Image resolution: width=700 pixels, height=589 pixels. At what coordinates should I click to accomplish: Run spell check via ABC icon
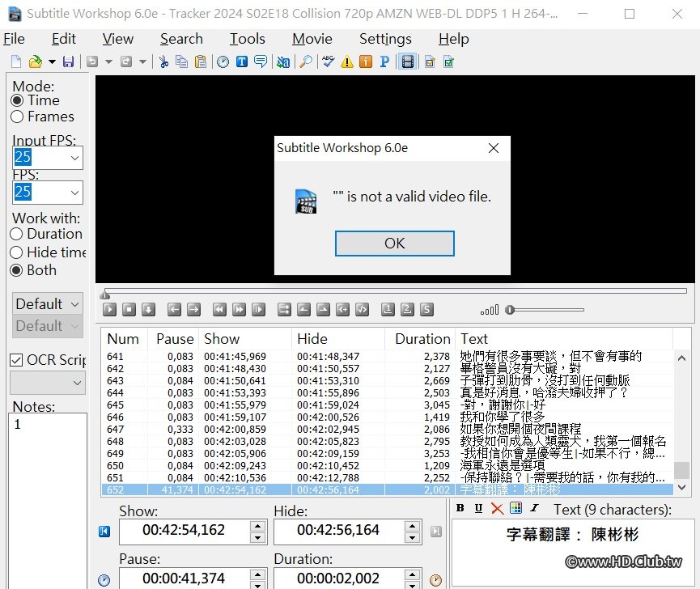(328, 61)
